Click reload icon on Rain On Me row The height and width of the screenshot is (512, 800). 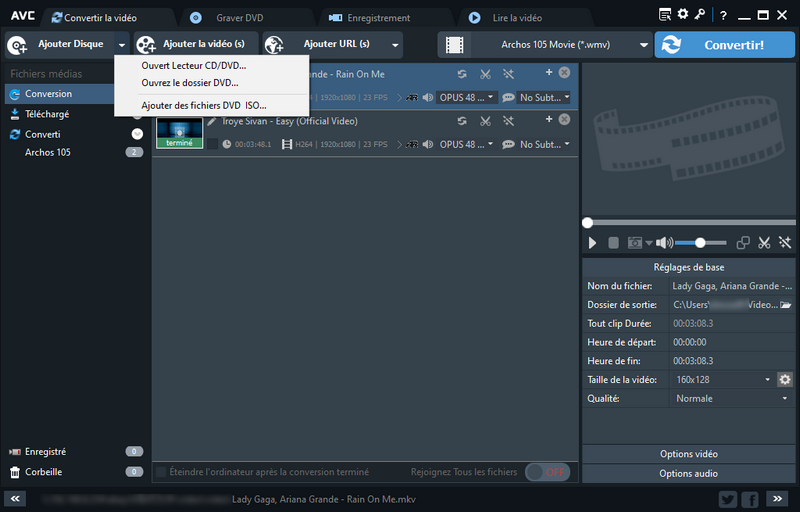click(462, 74)
